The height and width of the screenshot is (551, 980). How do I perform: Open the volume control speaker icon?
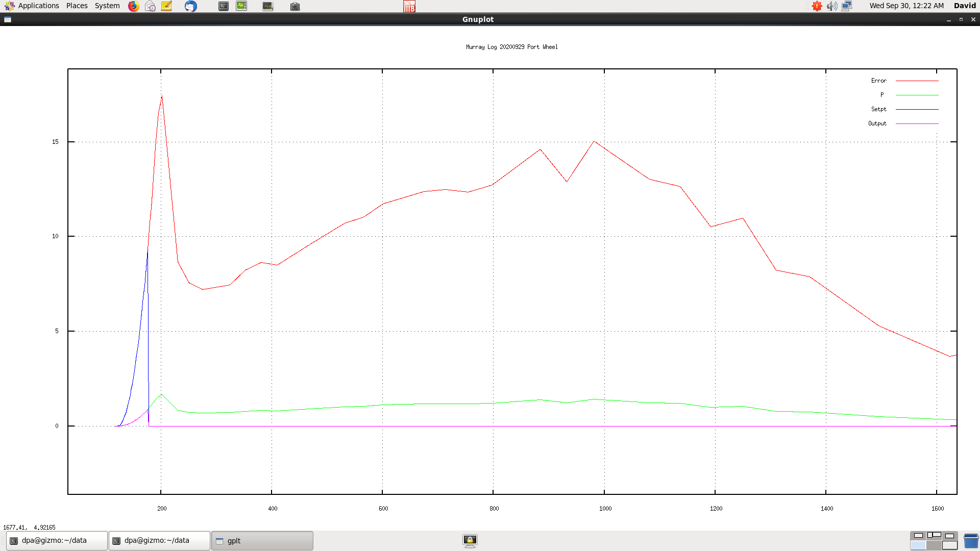[x=832, y=6]
